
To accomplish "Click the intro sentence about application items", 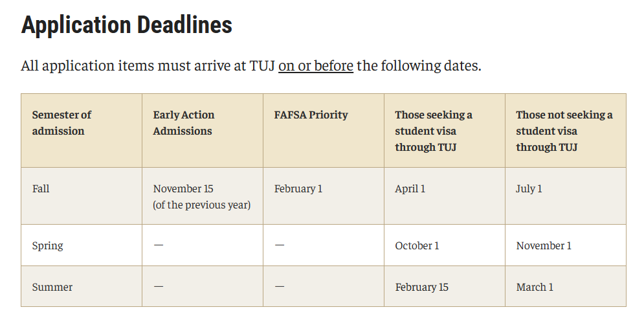I will [x=149, y=66].
